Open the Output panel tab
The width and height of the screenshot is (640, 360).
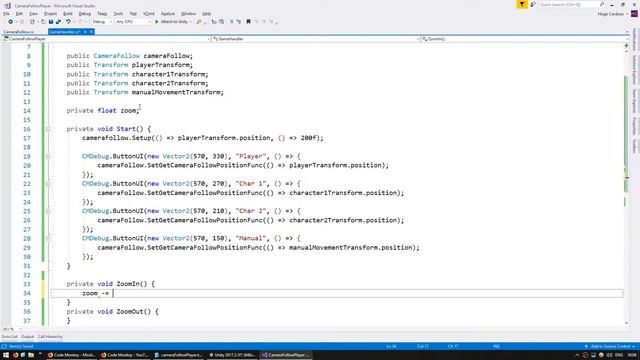pyautogui.click(x=27, y=337)
